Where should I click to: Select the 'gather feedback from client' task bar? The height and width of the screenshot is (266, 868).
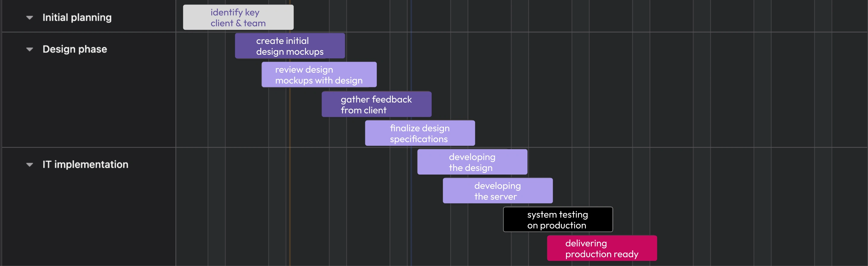(376, 105)
